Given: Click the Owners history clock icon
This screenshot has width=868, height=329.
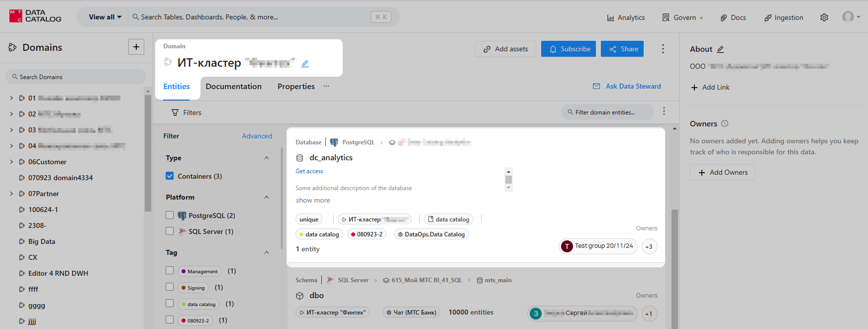Looking at the screenshot, I should click(725, 123).
